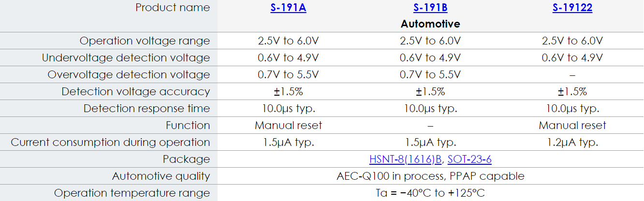Click the Undervoltage detection voltage label

pyautogui.click(x=126, y=58)
